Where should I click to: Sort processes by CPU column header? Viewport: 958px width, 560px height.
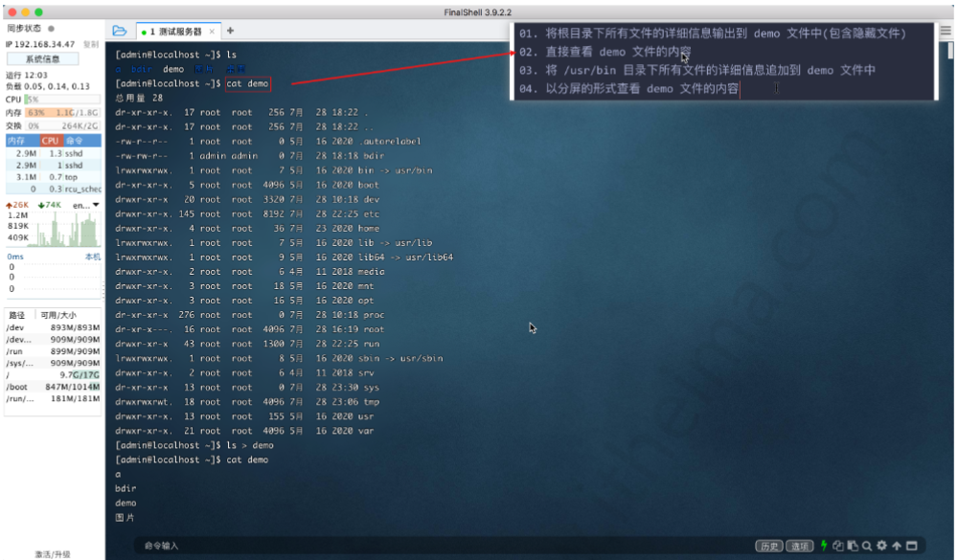tap(50, 141)
